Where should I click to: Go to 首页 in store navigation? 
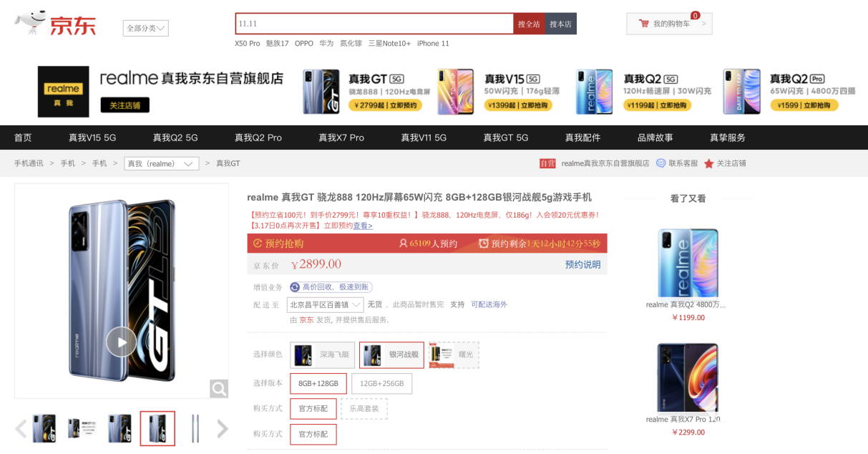tap(23, 137)
